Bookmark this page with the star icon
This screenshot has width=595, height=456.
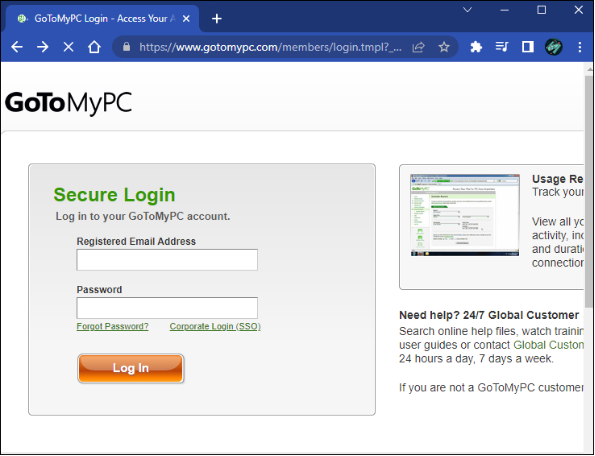[444, 47]
